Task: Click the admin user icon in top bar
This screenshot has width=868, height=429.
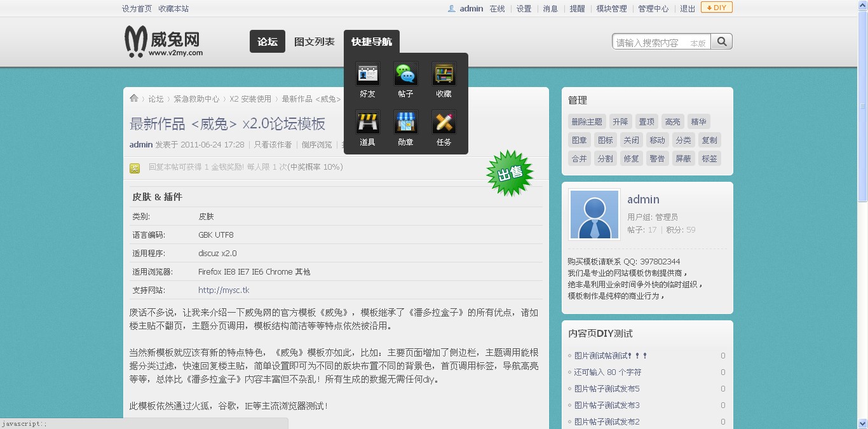Action: pyautogui.click(x=451, y=9)
